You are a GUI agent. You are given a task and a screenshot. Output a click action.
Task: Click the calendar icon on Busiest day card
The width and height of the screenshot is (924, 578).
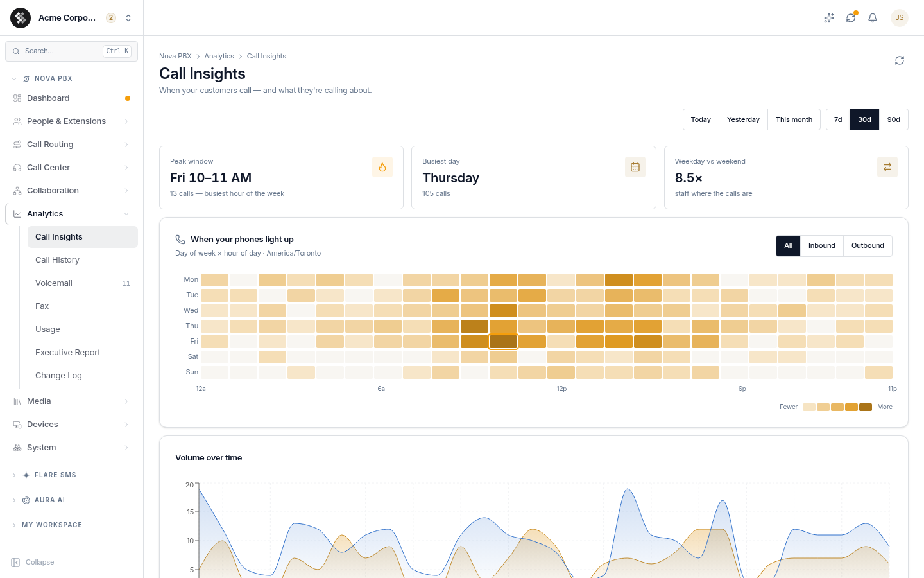[635, 167]
